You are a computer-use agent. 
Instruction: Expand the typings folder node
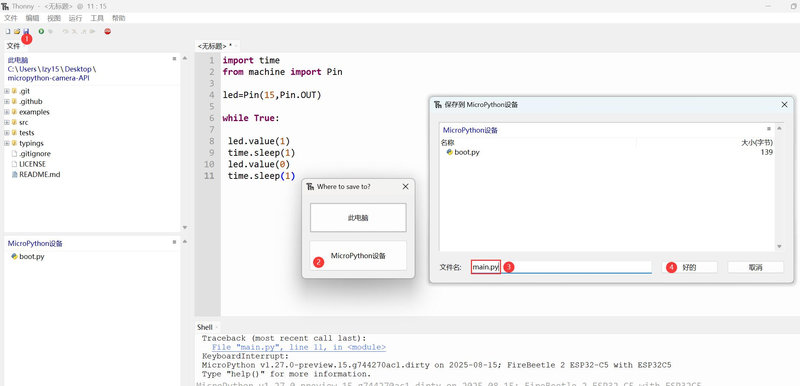tap(7, 143)
